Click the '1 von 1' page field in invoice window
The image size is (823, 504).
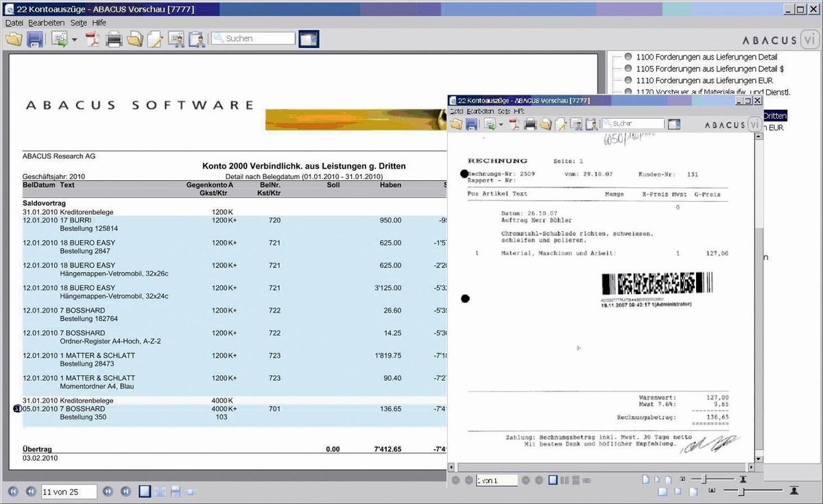coord(497,481)
